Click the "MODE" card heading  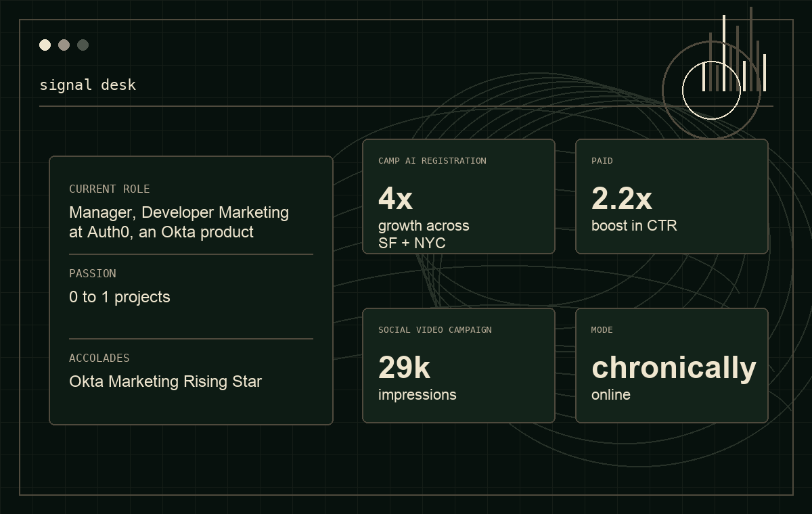click(602, 330)
